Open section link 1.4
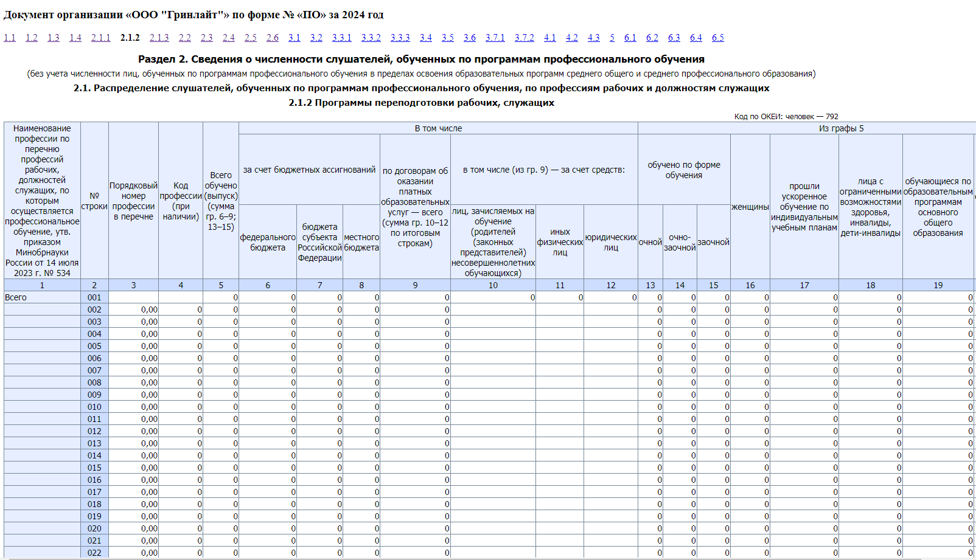 pyautogui.click(x=75, y=38)
